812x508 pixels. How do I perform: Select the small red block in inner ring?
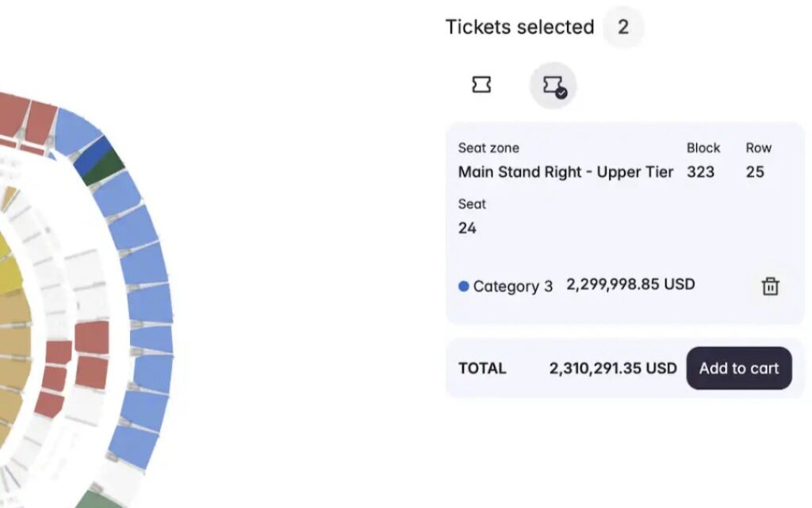(59, 352)
